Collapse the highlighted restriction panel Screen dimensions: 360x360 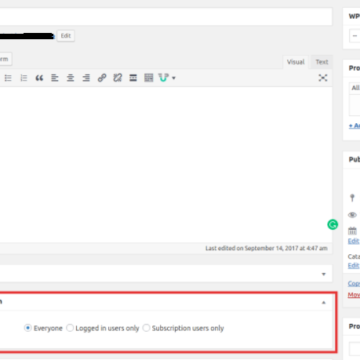pos(323,303)
